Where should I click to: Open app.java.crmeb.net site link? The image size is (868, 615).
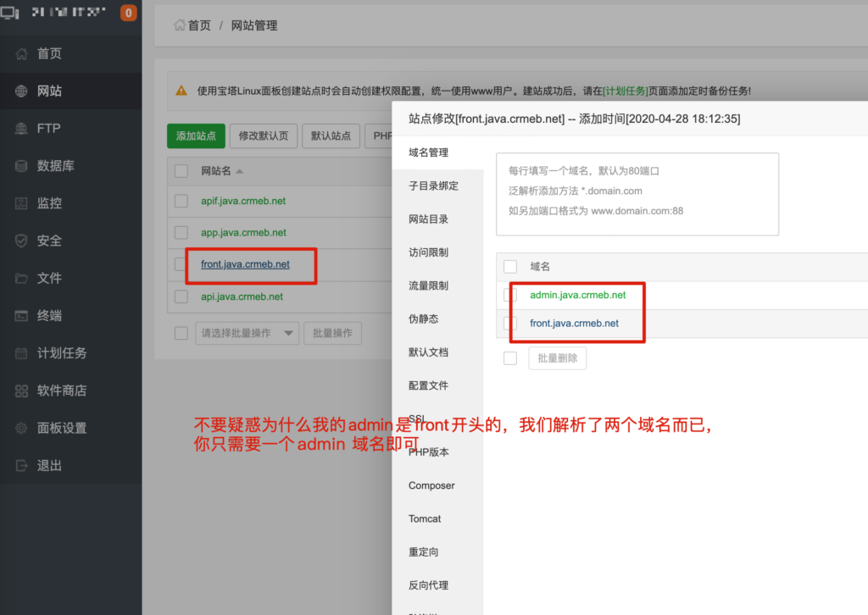click(243, 232)
